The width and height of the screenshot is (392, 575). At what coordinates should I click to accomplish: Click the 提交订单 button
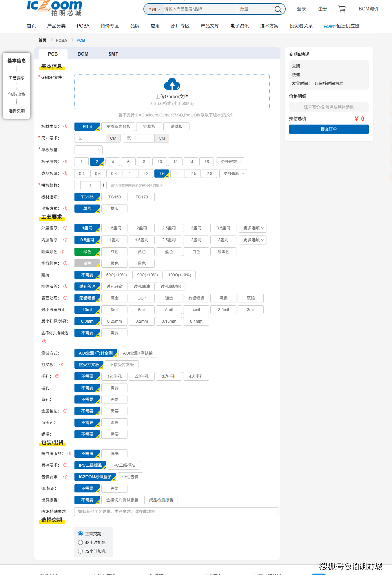(x=329, y=129)
